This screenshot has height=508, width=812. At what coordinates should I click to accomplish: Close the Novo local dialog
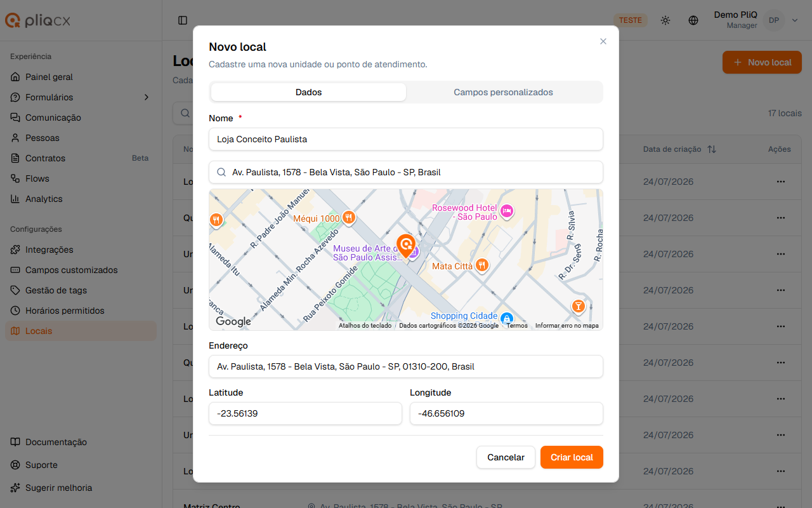point(603,41)
